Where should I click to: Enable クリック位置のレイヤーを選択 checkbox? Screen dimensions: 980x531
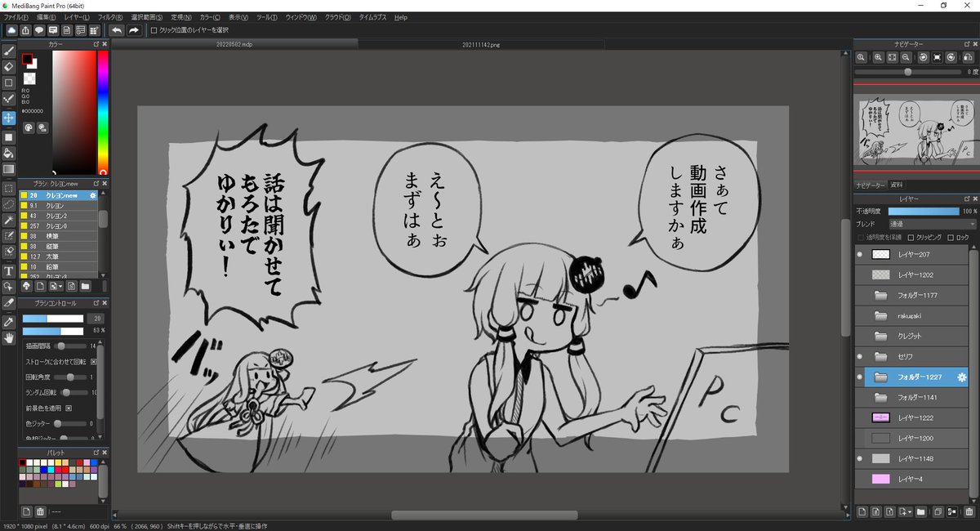pyautogui.click(x=154, y=30)
